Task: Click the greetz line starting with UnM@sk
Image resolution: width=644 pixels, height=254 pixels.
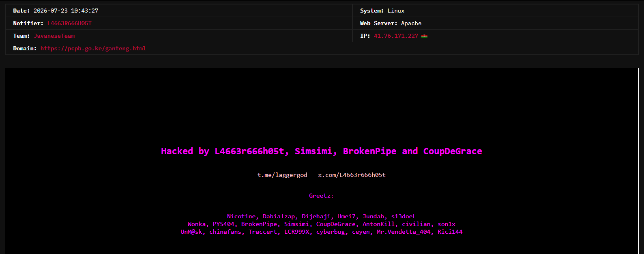Action: coord(322,232)
